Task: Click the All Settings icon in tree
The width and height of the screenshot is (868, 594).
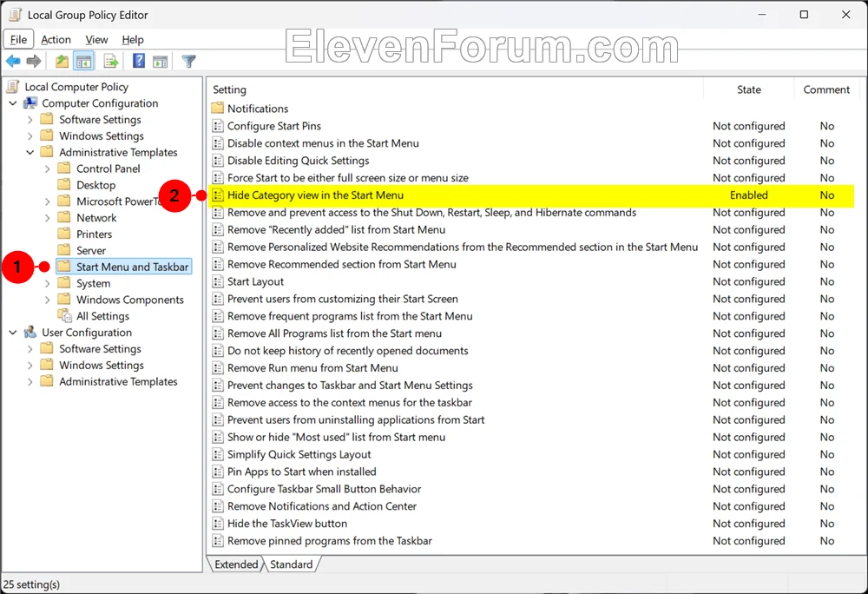Action: pos(65,316)
